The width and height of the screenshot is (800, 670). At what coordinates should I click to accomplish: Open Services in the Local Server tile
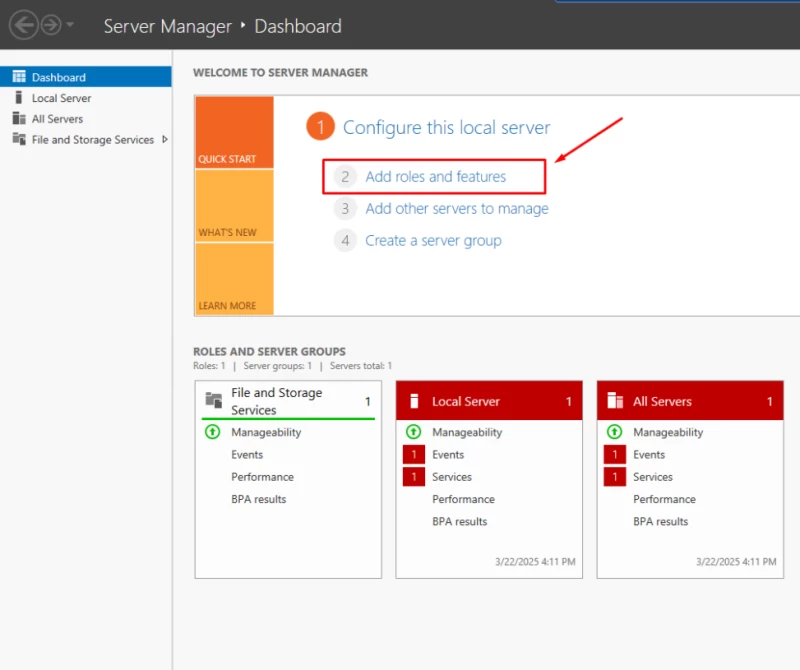tap(452, 477)
